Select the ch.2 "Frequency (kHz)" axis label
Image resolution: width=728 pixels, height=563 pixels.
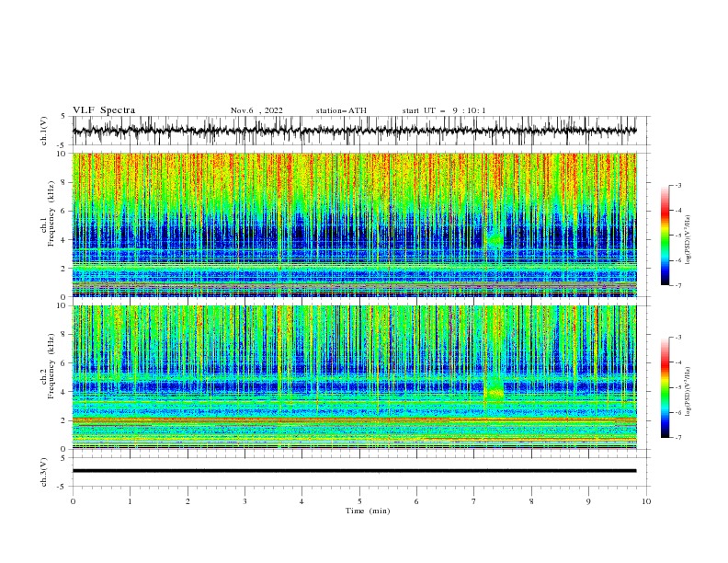click(51, 366)
